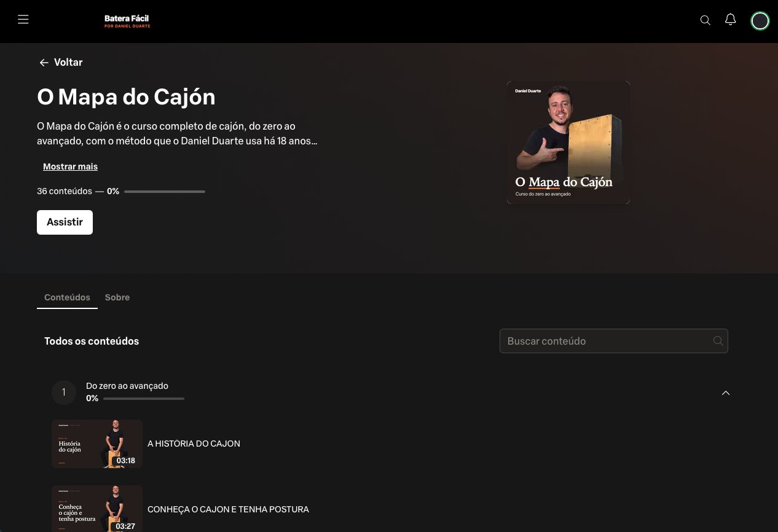778x532 pixels.
Task: Switch to the Conteúdos tab
Action: tap(67, 297)
